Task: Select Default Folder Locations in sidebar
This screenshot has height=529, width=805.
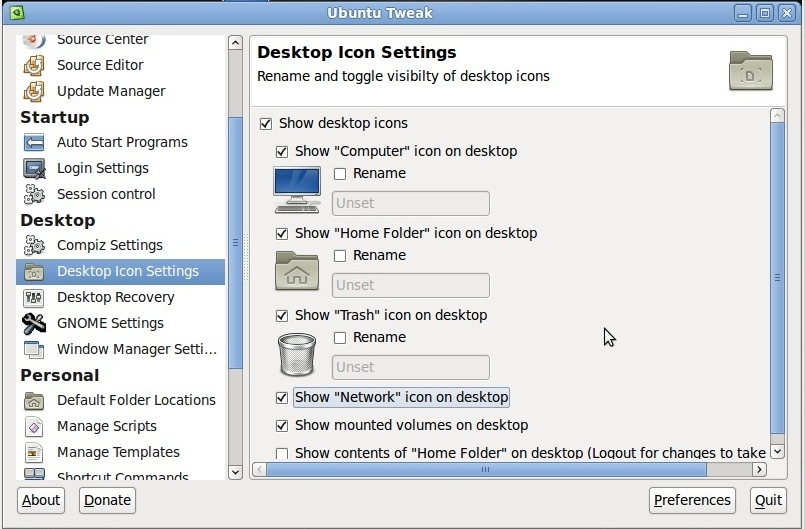Action: click(x=136, y=400)
